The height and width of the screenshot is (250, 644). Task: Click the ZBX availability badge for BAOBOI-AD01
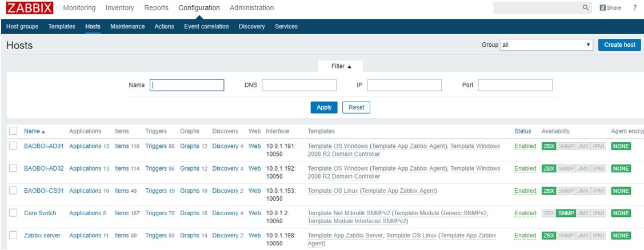(549, 146)
